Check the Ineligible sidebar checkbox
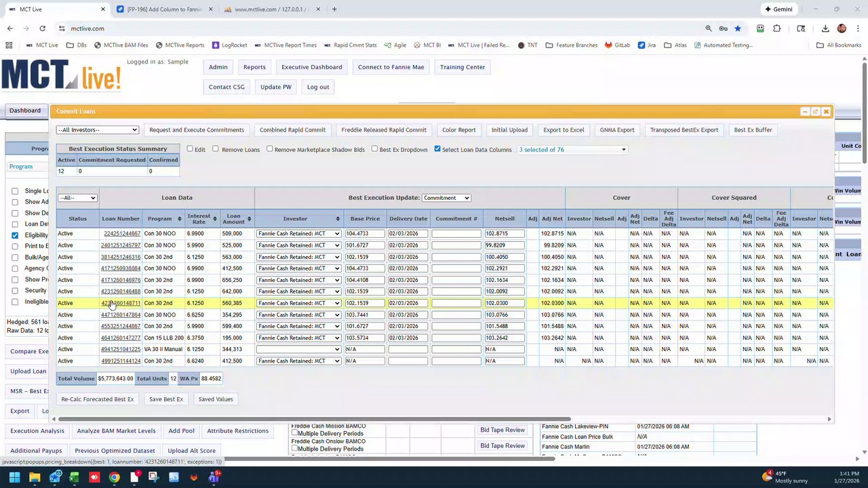This screenshot has height=488, width=868. point(15,302)
